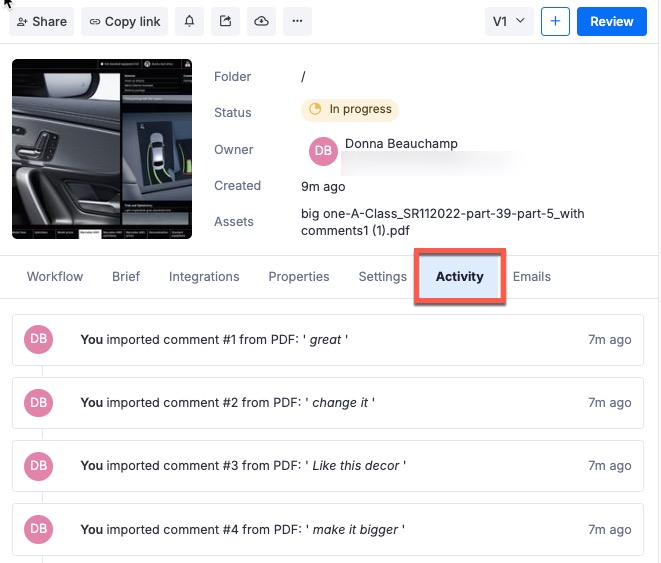This screenshot has height=563, width=661.
Task: Expand the V1 version dropdown
Action: 509,21
